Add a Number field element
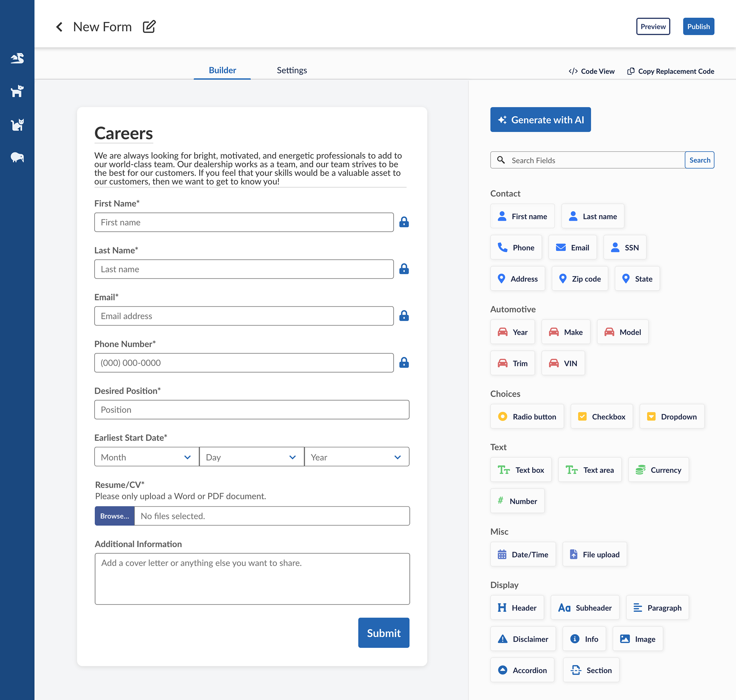Viewport: 736px width, 700px height. pos(517,501)
